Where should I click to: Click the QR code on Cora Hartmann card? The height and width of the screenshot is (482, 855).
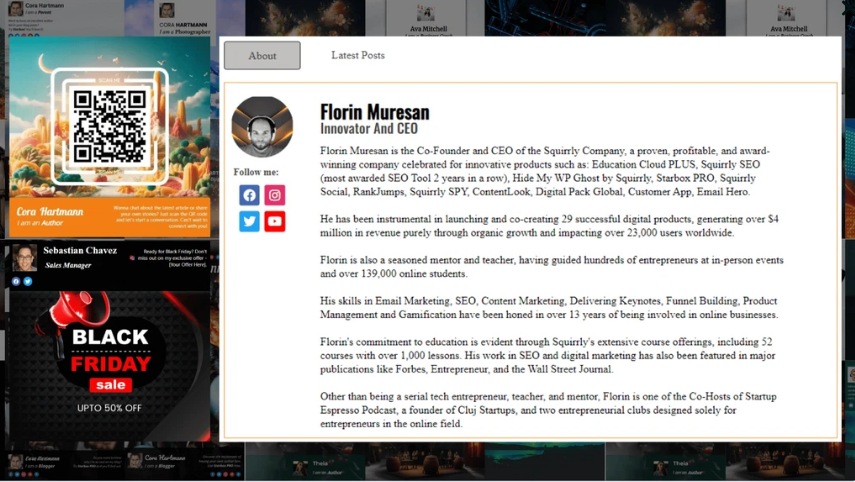coord(110,126)
